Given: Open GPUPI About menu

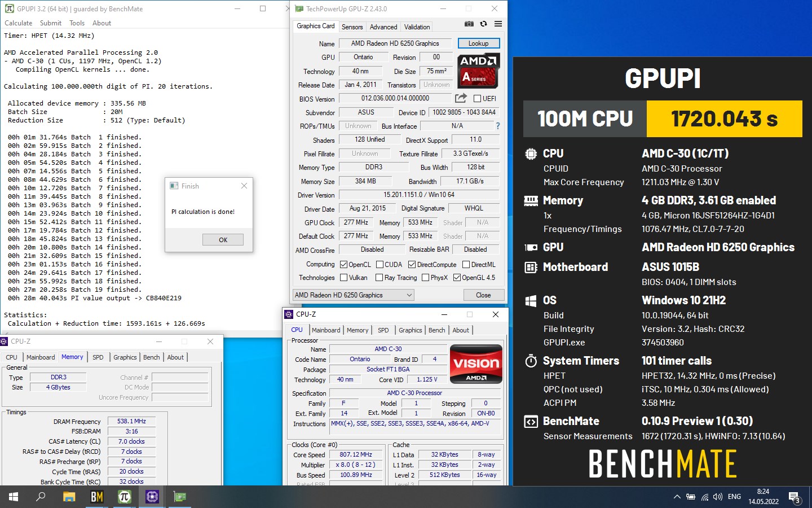Looking at the screenshot, I should click(x=101, y=23).
